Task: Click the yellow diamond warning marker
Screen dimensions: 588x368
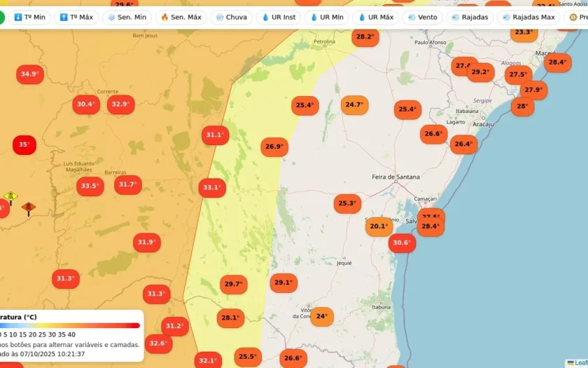Action: (x=10, y=198)
